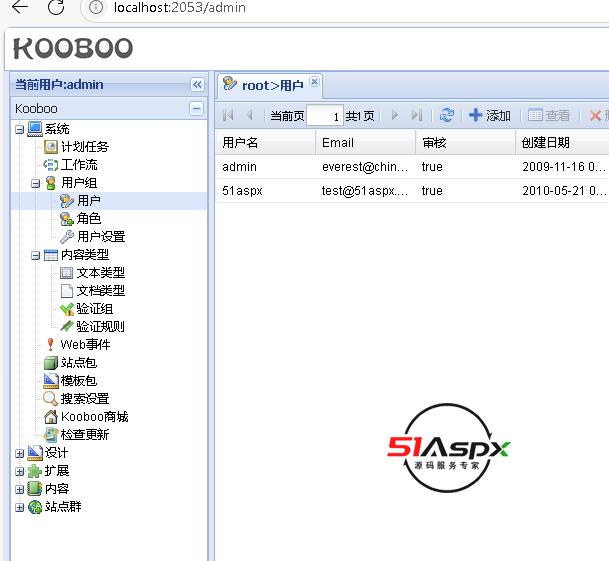Viewport: 609px width, 561px height.
Task: Open the 验证组 check icon
Action: [67, 309]
